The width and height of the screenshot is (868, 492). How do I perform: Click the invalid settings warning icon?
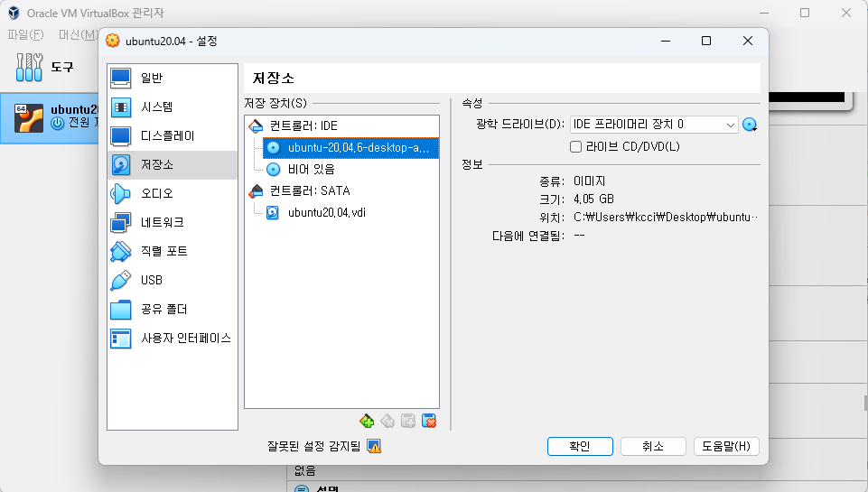374,446
